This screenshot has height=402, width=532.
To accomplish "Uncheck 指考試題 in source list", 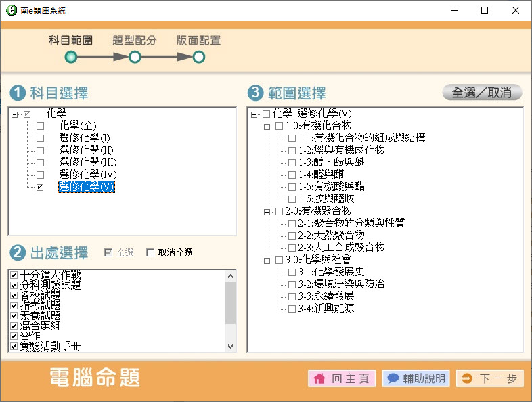I will (14, 306).
